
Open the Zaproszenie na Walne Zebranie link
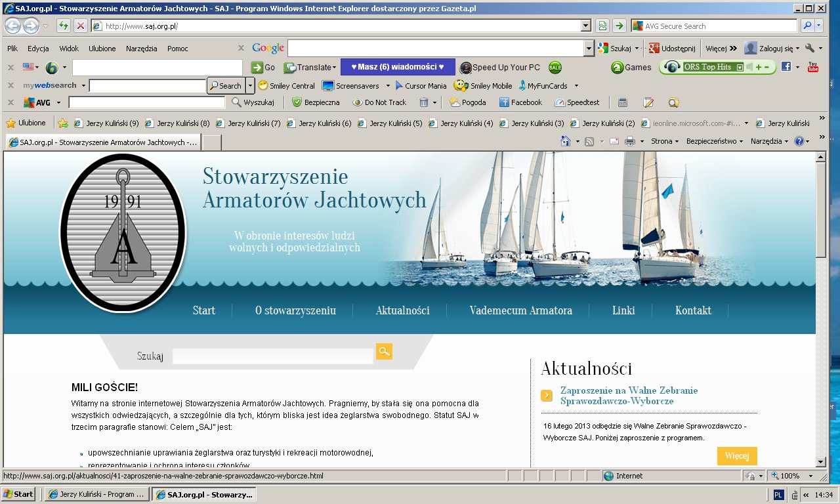point(628,396)
